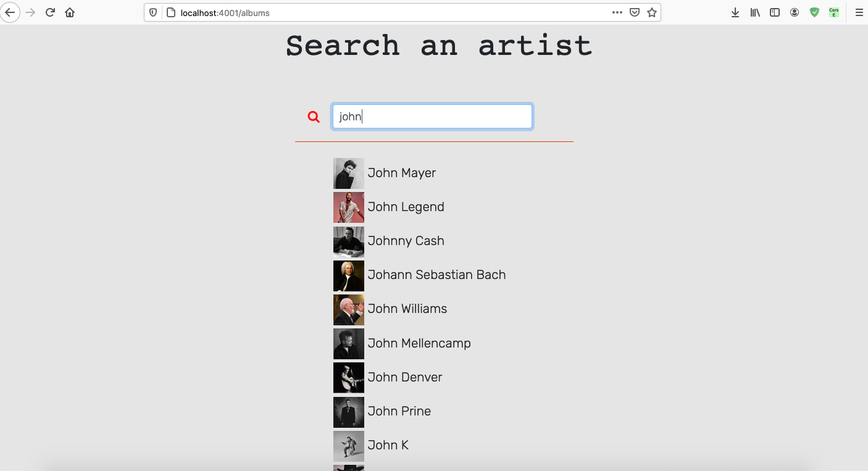This screenshot has width=868, height=471.
Task: Pick John Williams in the list
Action: point(407,309)
